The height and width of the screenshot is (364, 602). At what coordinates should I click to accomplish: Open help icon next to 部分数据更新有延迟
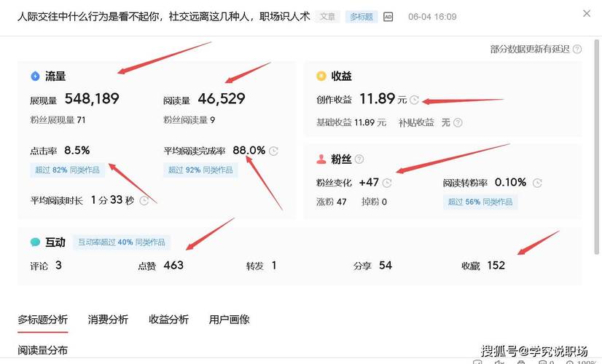coord(577,49)
